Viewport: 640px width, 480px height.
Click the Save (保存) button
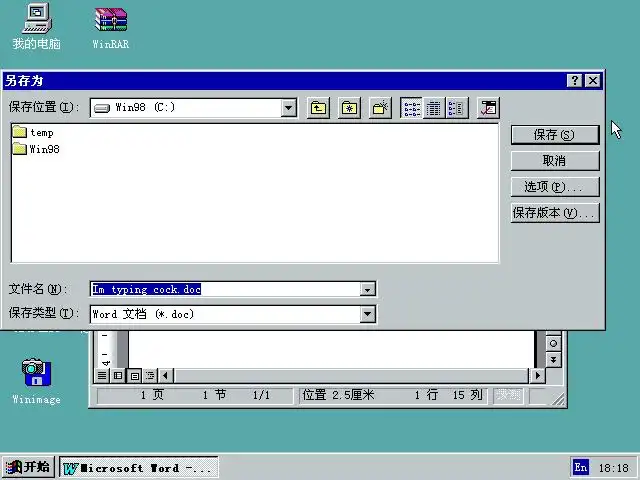click(x=555, y=135)
